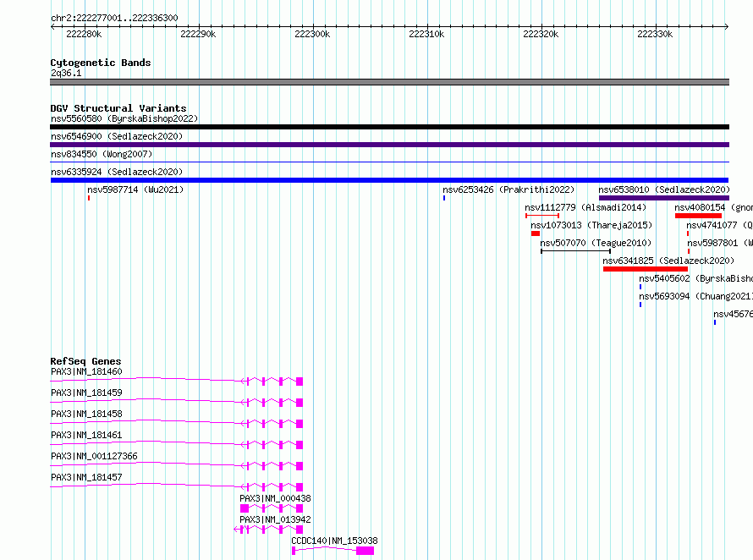Viewport: 753px width, 560px height.
Task: Open nsv6341825 (Sedlazeck2020) variant label
Action: click(668, 261)
